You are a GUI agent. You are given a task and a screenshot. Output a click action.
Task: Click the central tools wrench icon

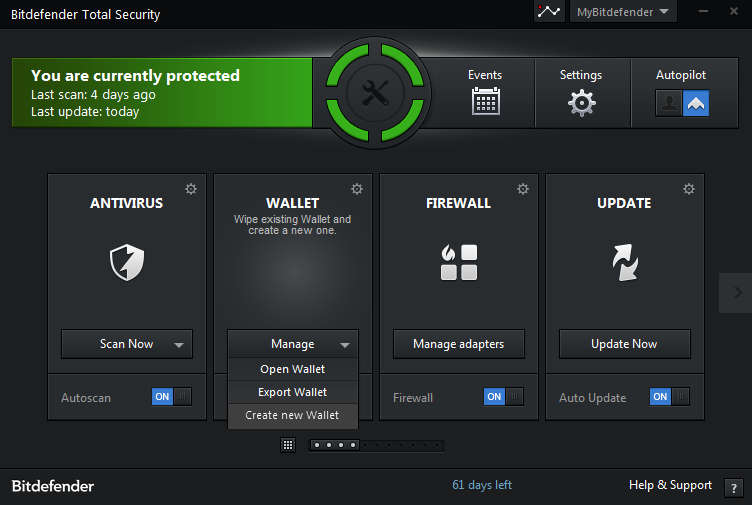pos(375,93)
